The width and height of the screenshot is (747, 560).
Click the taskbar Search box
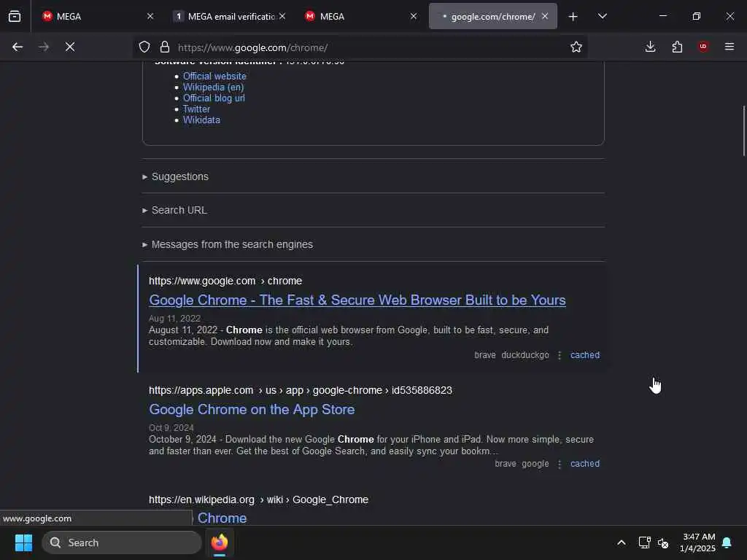click(122, 542)
